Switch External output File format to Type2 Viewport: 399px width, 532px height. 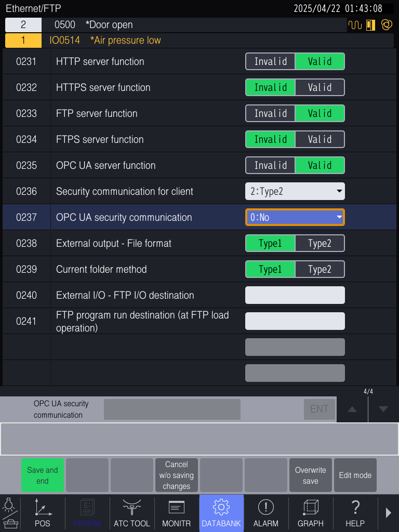320,243
